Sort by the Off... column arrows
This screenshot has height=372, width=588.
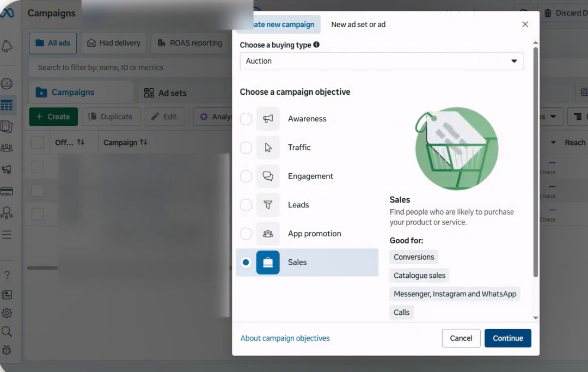81,142
